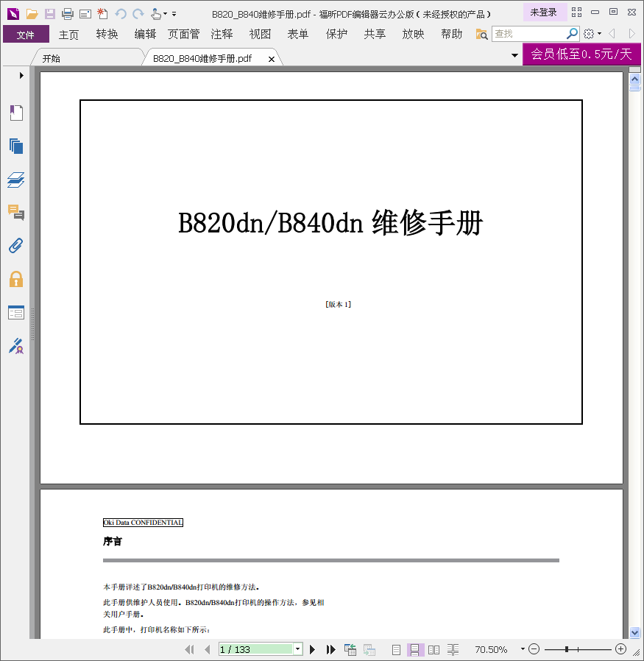The image size is (644, 661).
Task: Open the 主页 ribbon tab
Action: point(68,34)
